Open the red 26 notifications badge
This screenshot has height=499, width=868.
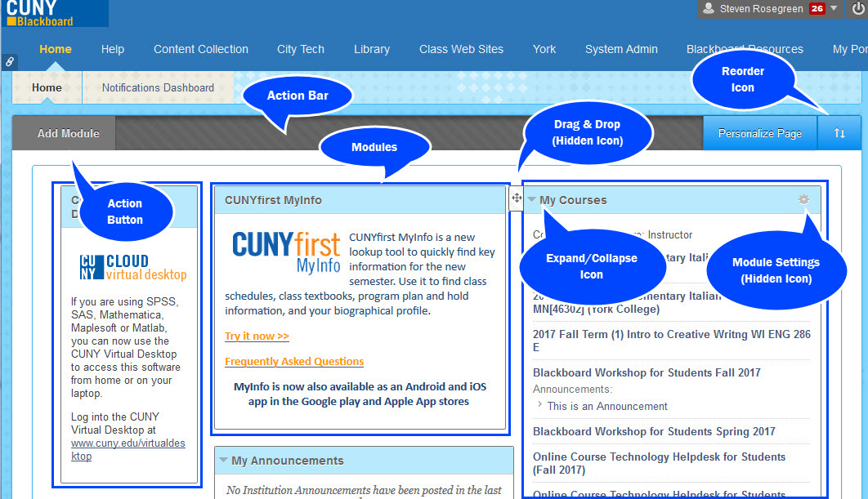(816, 9)
